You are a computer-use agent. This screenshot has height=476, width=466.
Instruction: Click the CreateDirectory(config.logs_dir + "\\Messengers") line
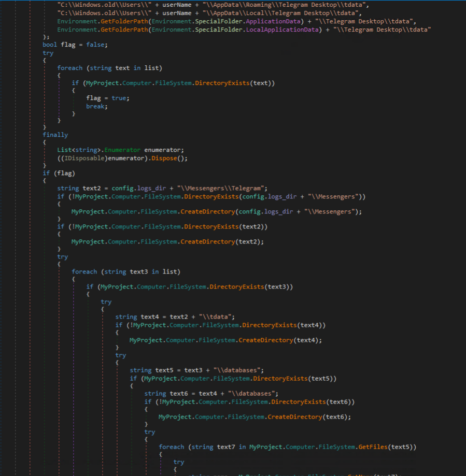[217, 212]
